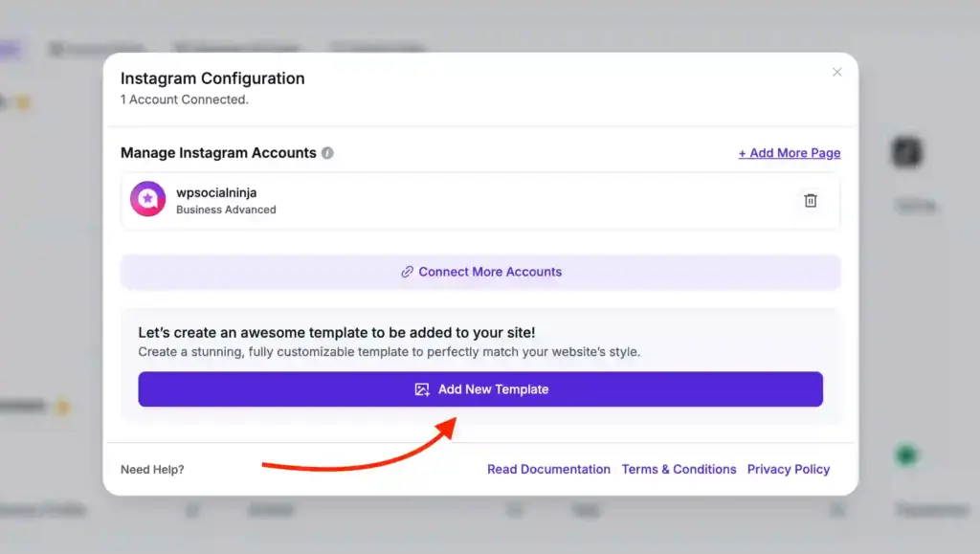This screenshot has width=980, height=554.
Task: Open the wpsocialninja profile avatar
Action: tap(148, 201)
